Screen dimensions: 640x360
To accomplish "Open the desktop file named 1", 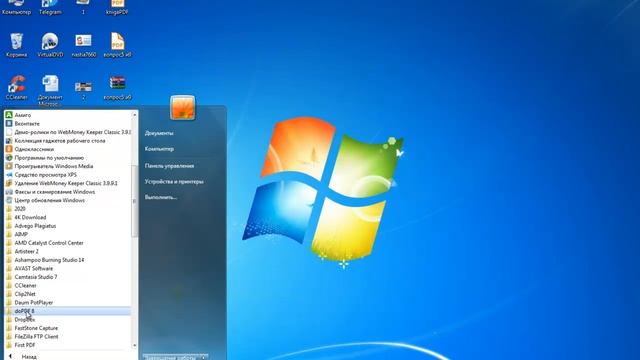I will coord(83,8).
